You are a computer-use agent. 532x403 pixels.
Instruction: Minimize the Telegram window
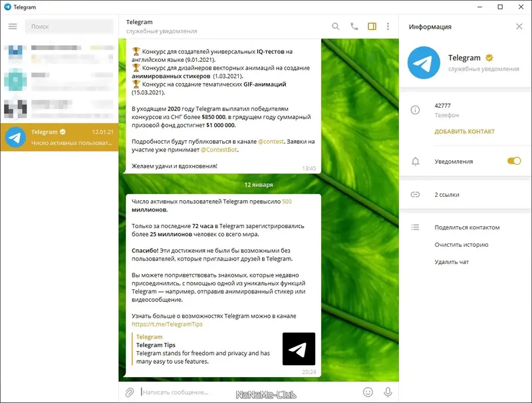point(479,7)
